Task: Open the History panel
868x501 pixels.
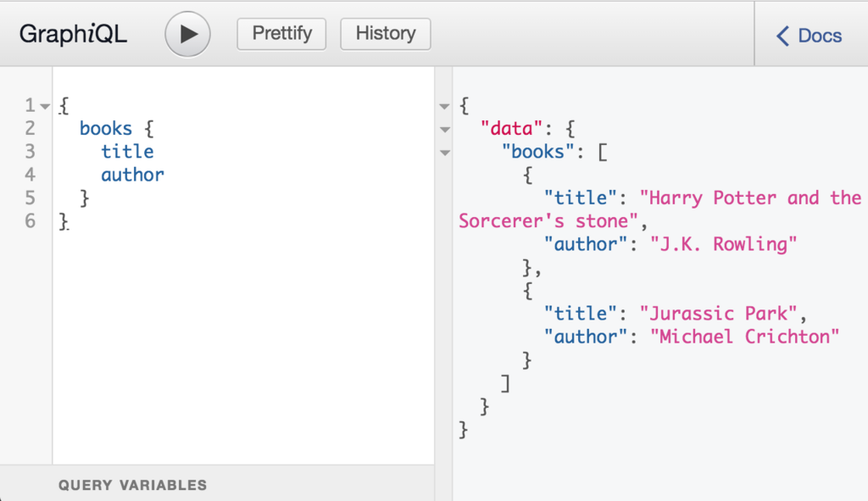Action: click(386, 34)
